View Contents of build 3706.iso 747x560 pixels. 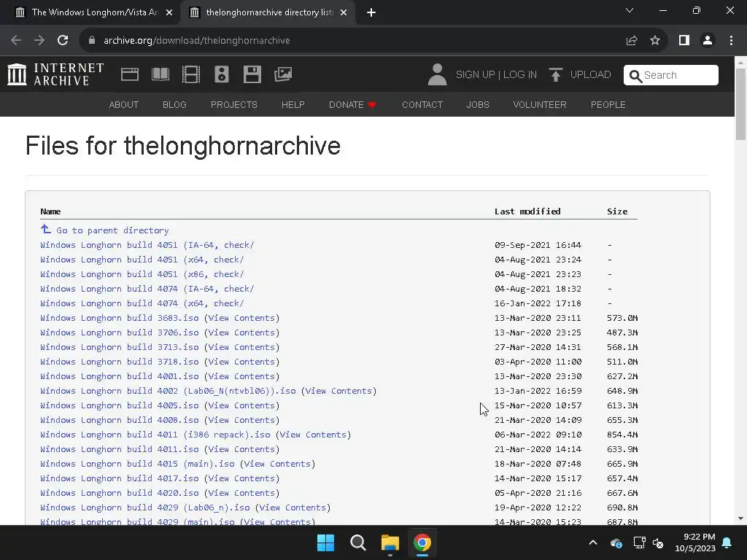pos(241,332)
